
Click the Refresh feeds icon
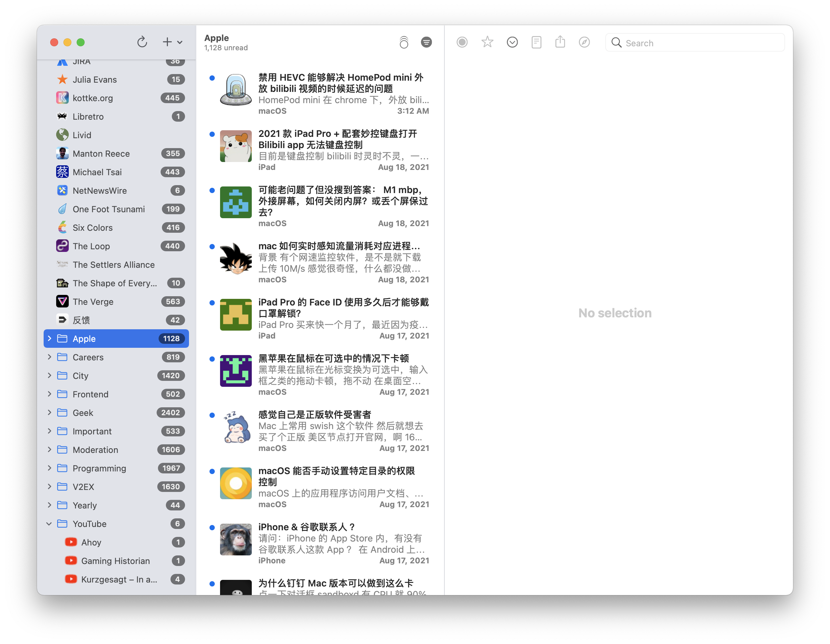[142, 42]
